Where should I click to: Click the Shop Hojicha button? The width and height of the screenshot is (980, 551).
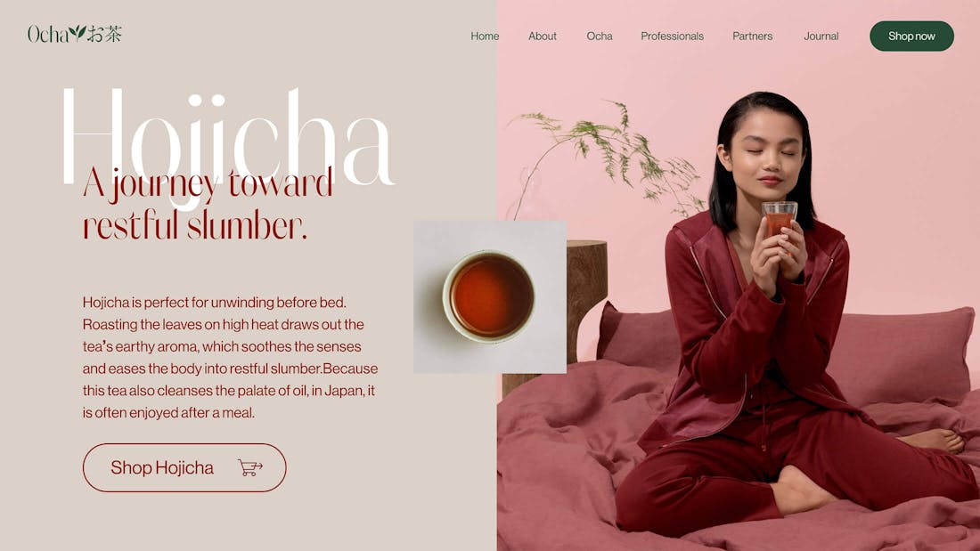[184, 468]
